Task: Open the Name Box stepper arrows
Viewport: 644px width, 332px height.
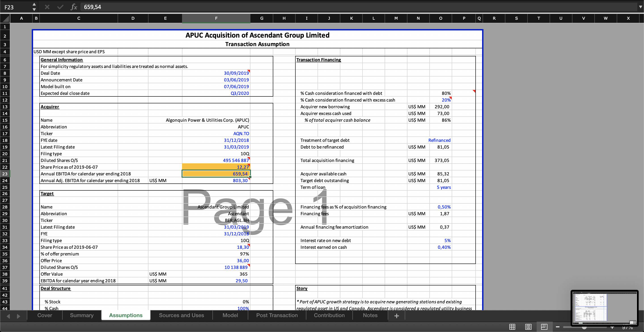Action: click(34, 7)
